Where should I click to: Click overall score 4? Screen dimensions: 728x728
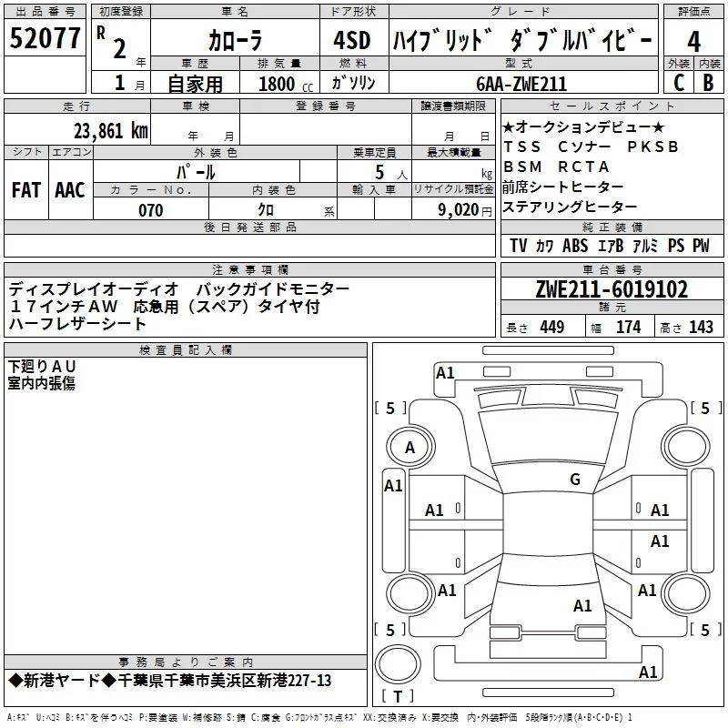click(693, 42)
